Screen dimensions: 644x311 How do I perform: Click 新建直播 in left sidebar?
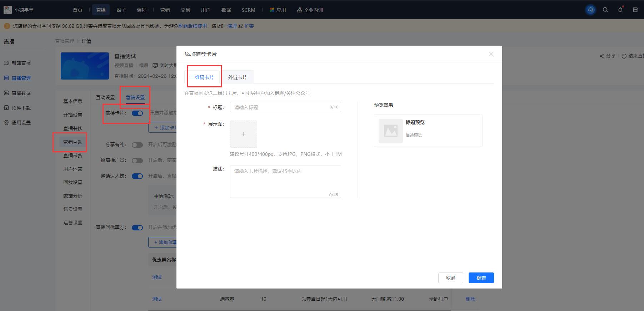21,63
